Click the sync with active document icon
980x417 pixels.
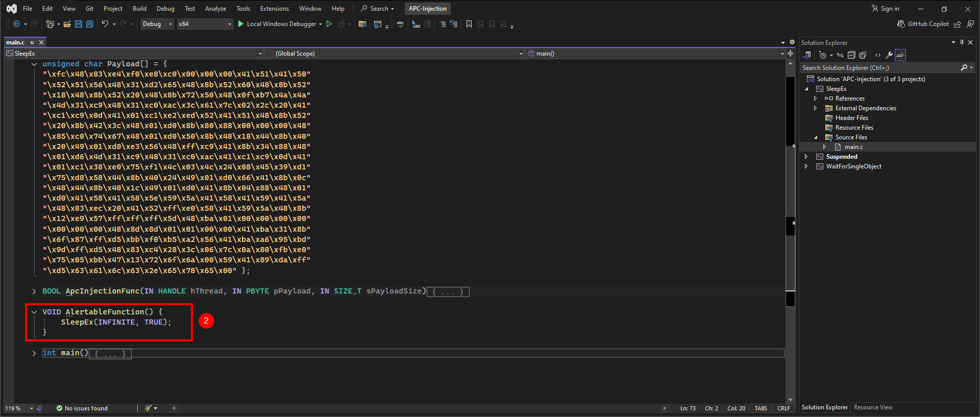[840, 55]
